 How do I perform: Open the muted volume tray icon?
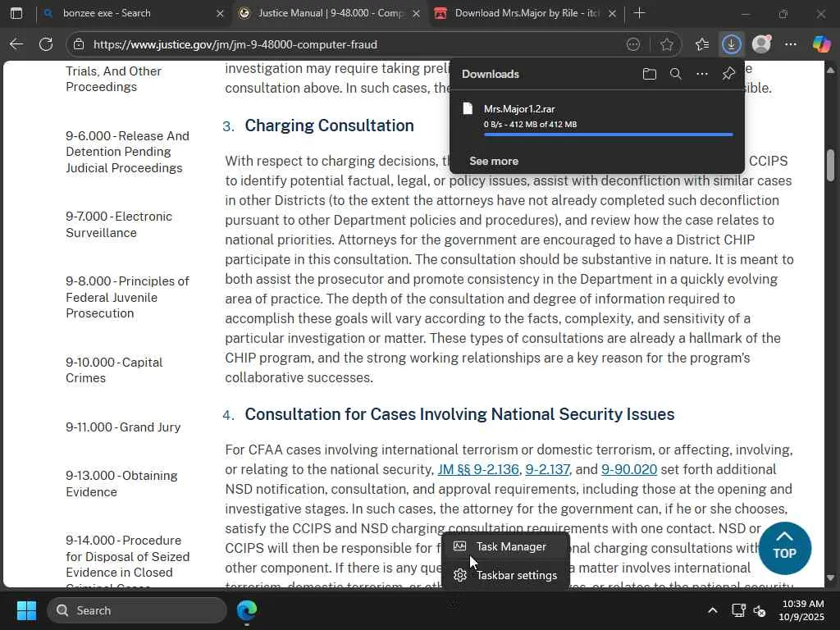759,610
